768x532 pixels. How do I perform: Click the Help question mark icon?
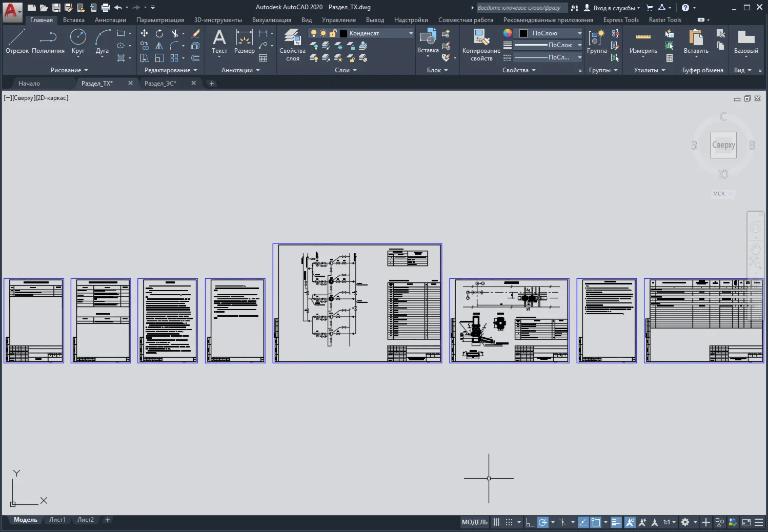[685, 8]
